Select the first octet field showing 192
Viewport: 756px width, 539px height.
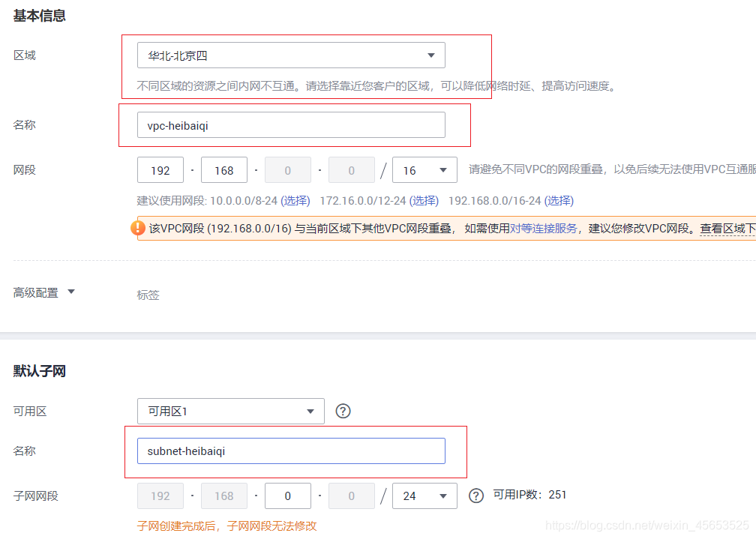coord(160,169)
